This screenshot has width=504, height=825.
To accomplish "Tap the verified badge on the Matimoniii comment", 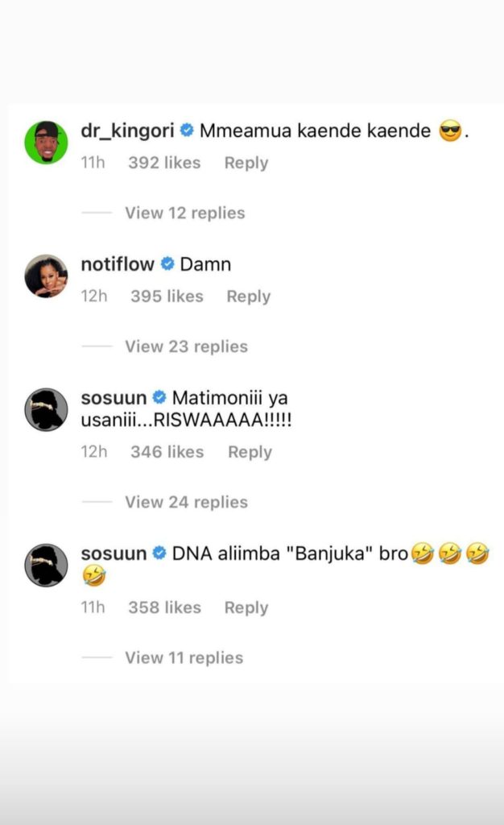I will pos(159,397).
